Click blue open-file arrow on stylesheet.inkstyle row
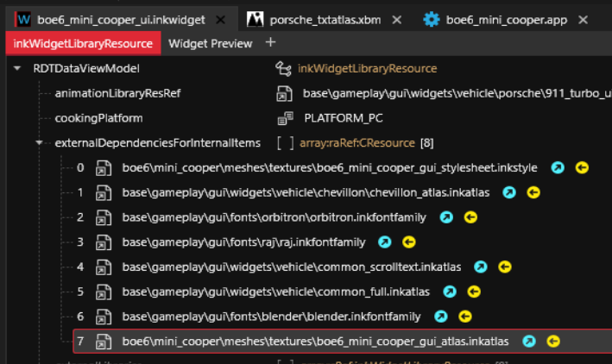Image resolution: width=612 pixels, height=364 pixels. 558,167
